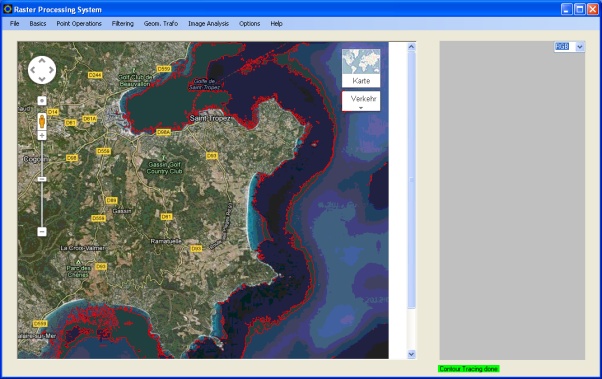Click the map pan control circle

click(42, 70)
